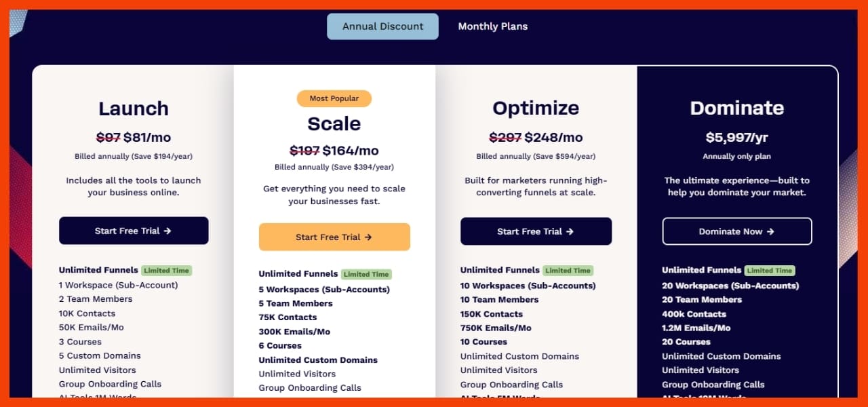Enable the Annual Discount option

(x=382, y=26)
